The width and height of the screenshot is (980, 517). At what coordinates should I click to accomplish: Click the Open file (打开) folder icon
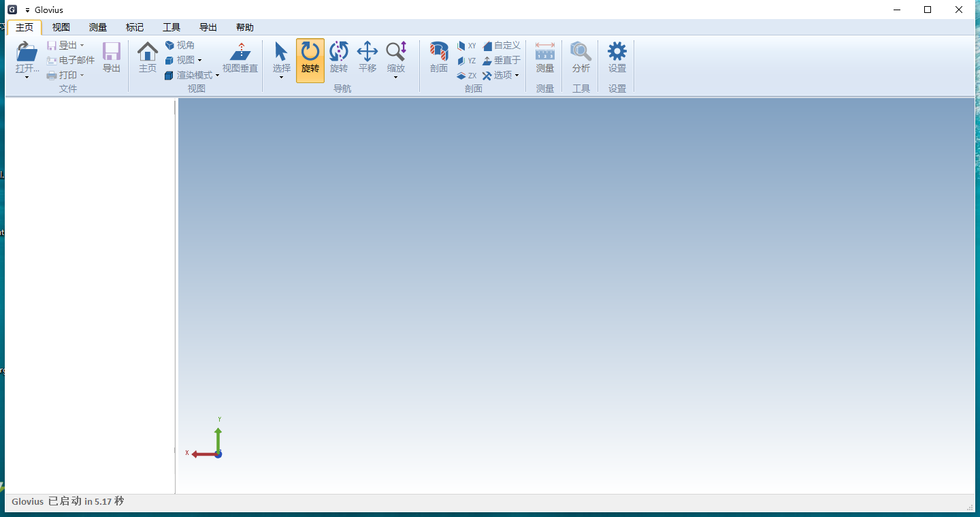click(x=27, y=52)
